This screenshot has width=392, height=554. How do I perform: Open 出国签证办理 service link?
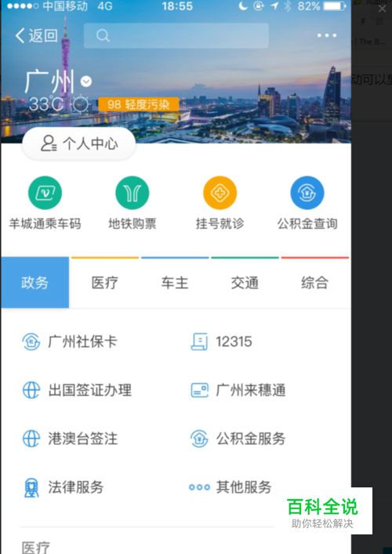[x=90, y=390]
